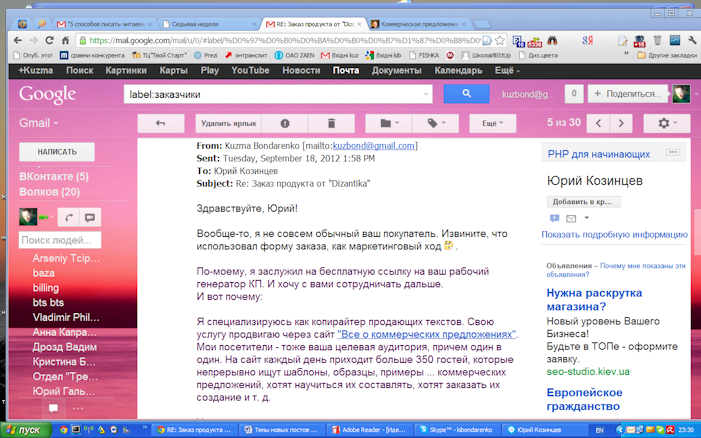The height and width of the screenshot is (438, 701).
Task: Click Показать подробную информацию link
Action: coord(614,234)
